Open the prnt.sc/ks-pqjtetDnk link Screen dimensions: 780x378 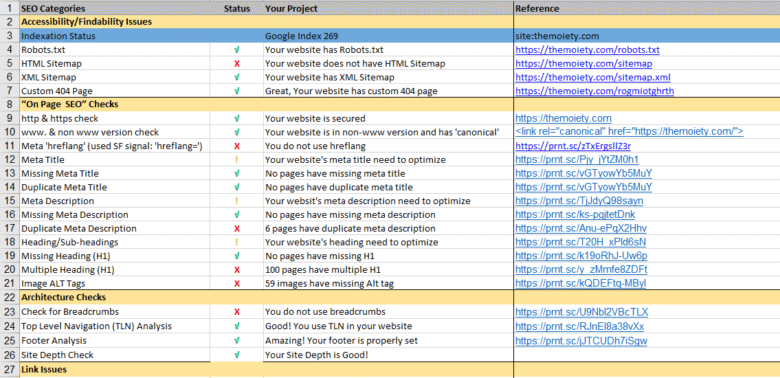[x=575, y=215]
